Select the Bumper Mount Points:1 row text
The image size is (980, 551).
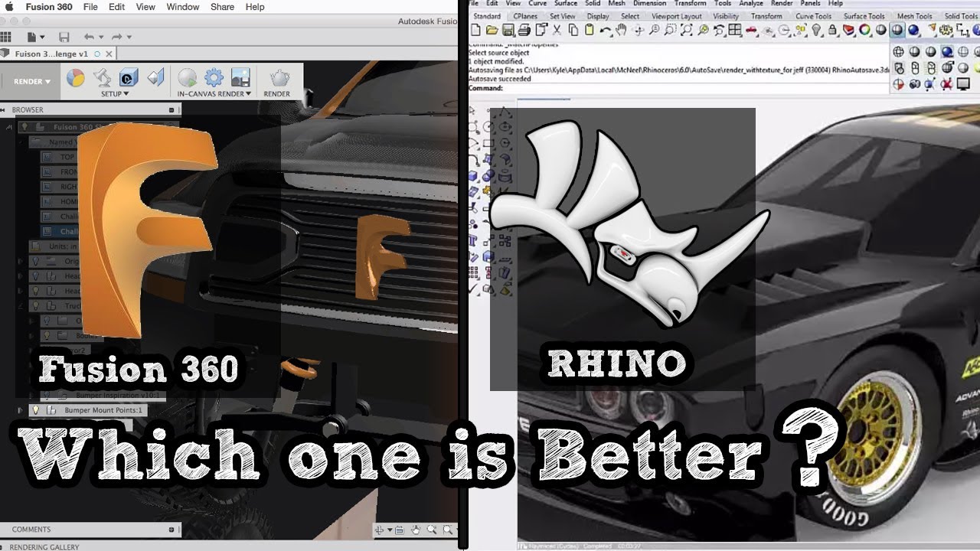point(104,410)
